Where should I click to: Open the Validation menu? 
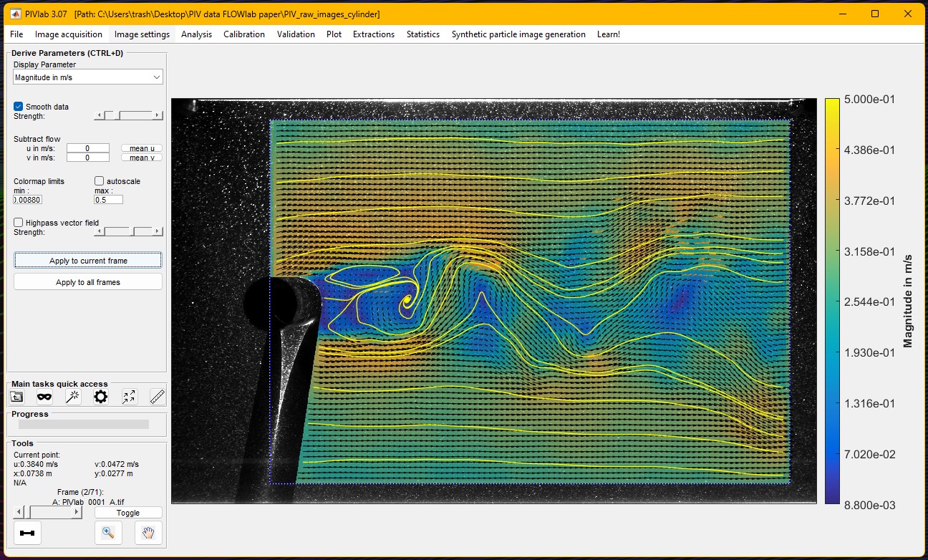point(296,34)
